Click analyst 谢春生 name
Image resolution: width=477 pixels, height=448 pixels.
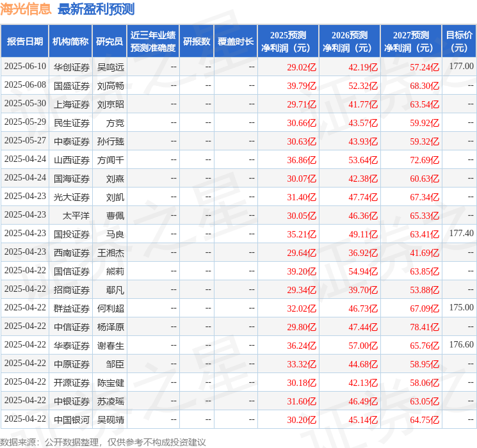[x=110, y=346]
